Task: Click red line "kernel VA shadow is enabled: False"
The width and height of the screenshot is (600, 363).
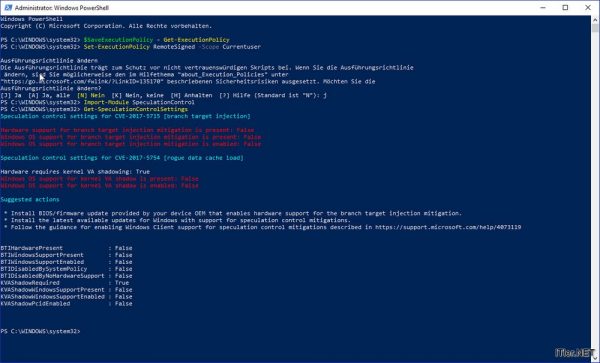Action: click(99, 186)
